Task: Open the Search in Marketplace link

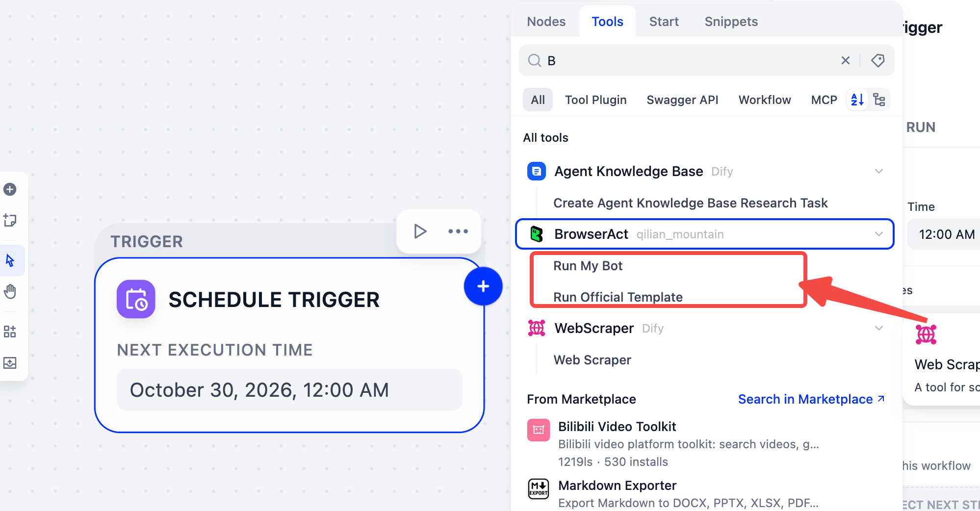Action: coord(812,399)
